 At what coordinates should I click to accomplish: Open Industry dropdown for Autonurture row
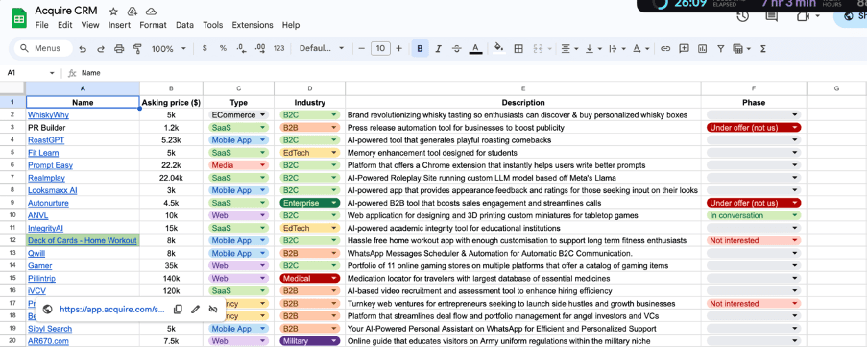[309, 203]
